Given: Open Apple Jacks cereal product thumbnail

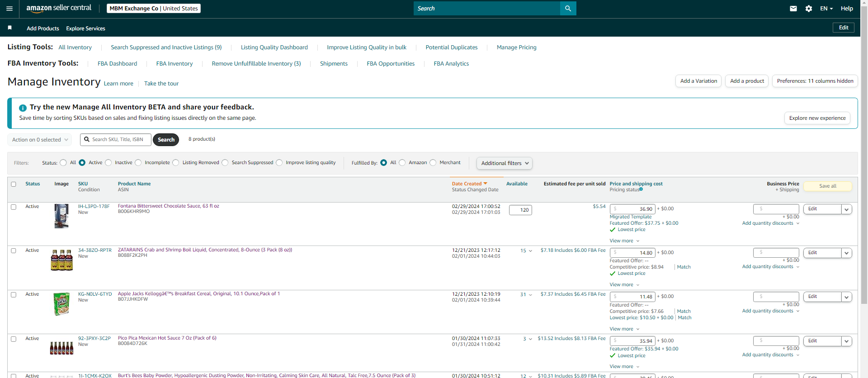Looking at the screenshot, I should 62,304.
